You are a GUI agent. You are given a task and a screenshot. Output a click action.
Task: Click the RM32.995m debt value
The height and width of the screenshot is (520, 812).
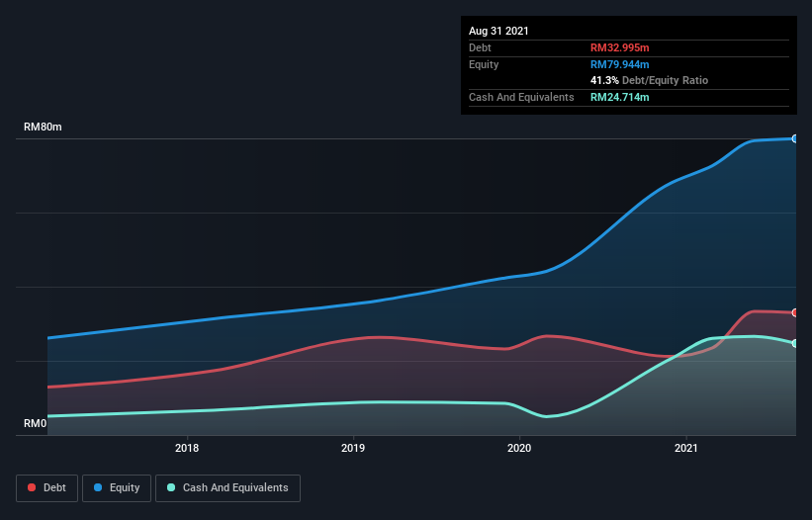[x=620, y=47]
